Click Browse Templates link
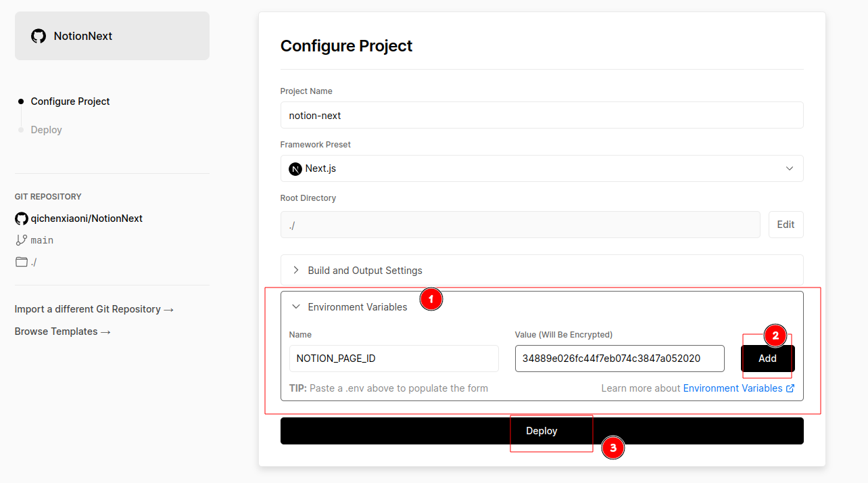The image size is (868, 483). tap(62, 331)
